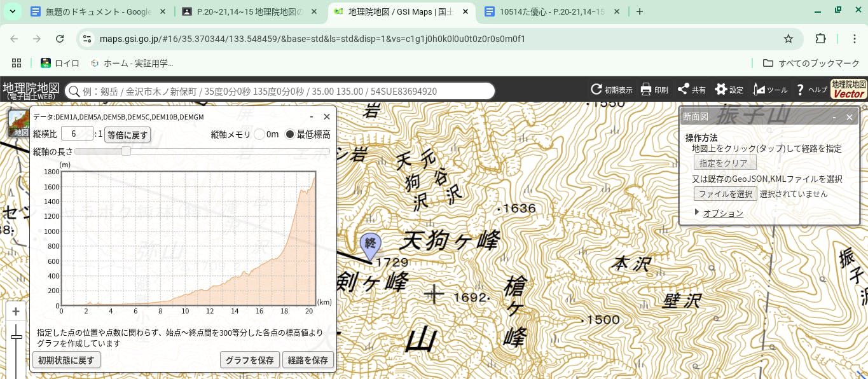Switch to 10514た優心 document tab
Viewport: 868px width, 379px height.
[552, 11]
